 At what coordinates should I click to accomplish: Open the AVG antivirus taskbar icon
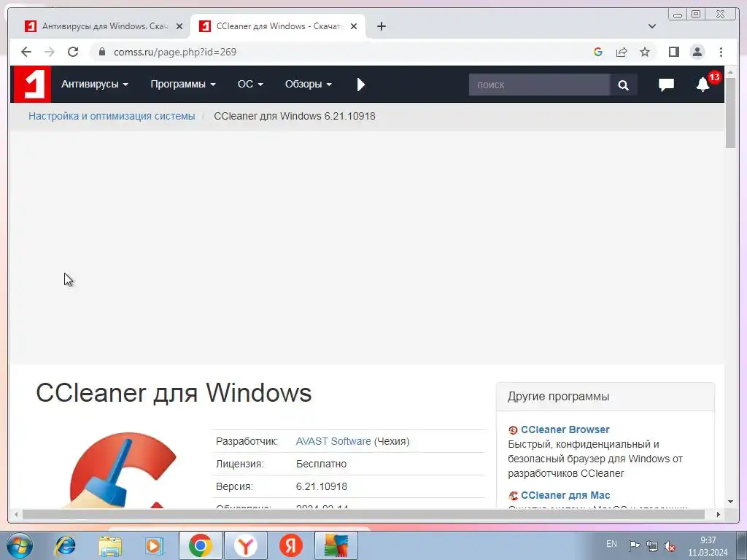click(x=336, y=545)
